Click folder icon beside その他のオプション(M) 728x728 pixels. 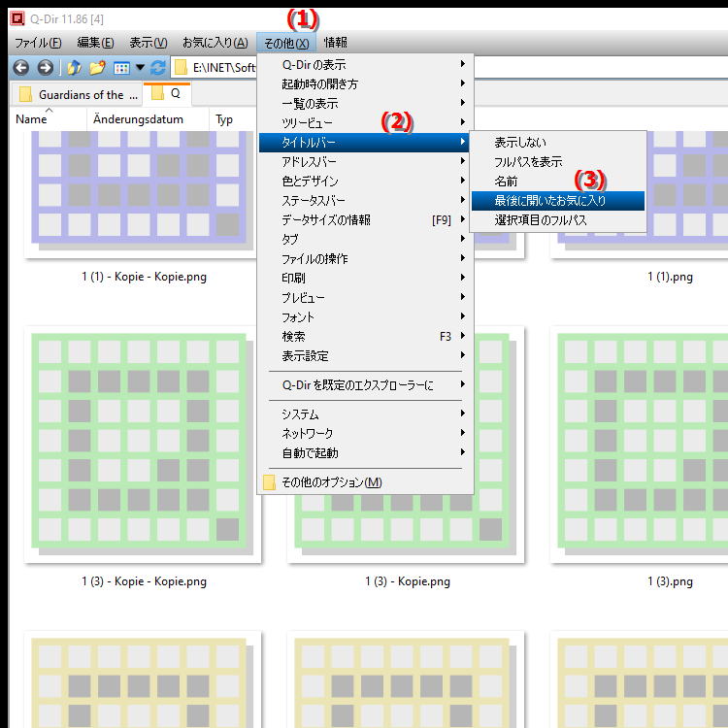pos(269,482)
